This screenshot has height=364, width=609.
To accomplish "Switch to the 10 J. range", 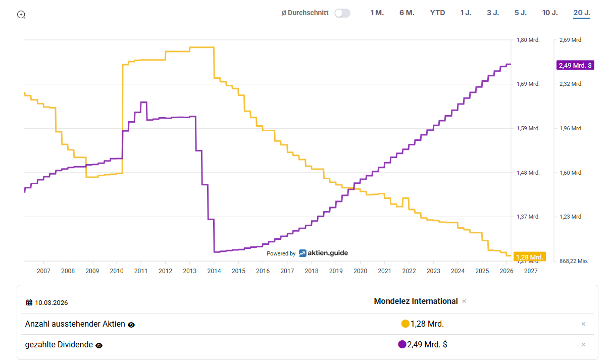I will click(550, 13).
